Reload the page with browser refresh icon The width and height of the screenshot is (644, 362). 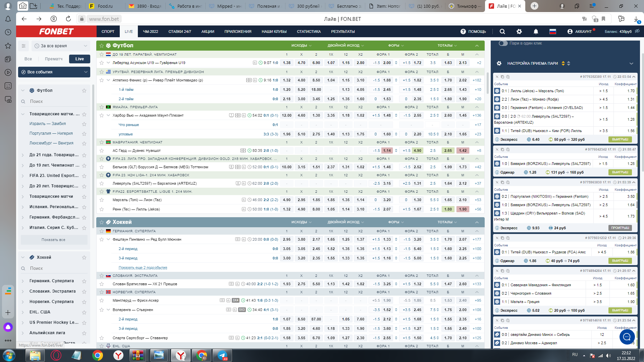tap(68, 19)
